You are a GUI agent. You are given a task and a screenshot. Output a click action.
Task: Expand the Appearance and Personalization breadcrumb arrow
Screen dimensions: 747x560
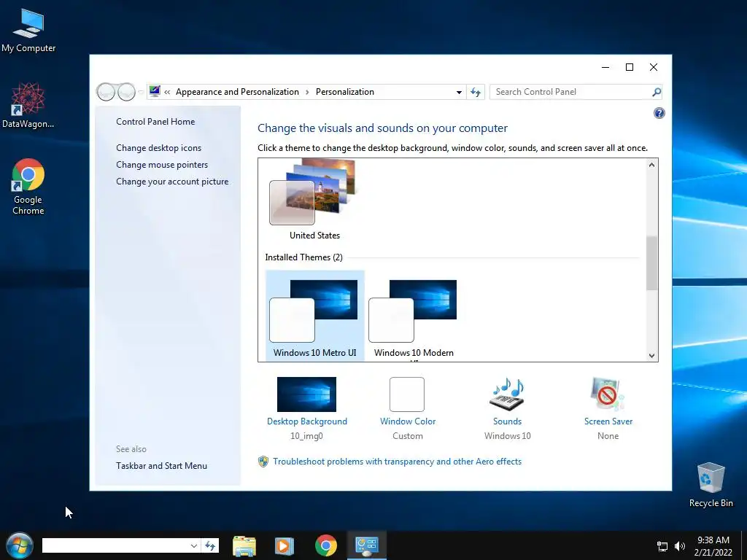point(307,92)
